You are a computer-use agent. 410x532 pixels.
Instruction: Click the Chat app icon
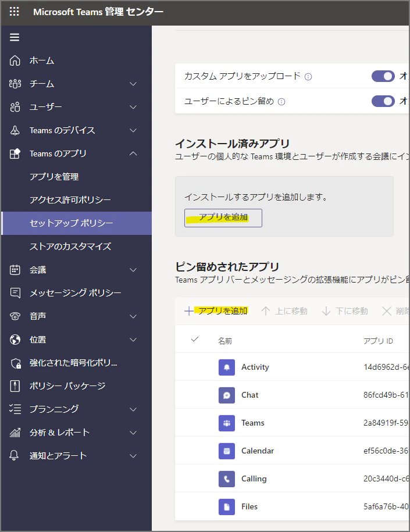tap(227, 395)
